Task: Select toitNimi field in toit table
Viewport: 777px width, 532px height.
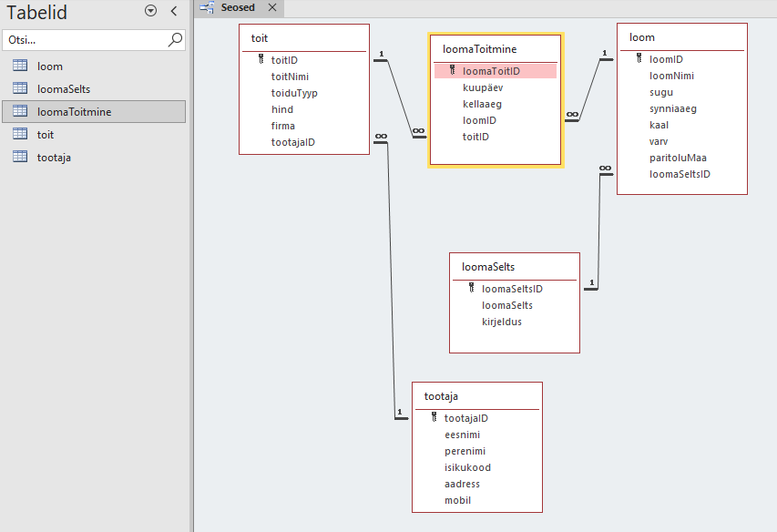Action: tap(290, 77)
